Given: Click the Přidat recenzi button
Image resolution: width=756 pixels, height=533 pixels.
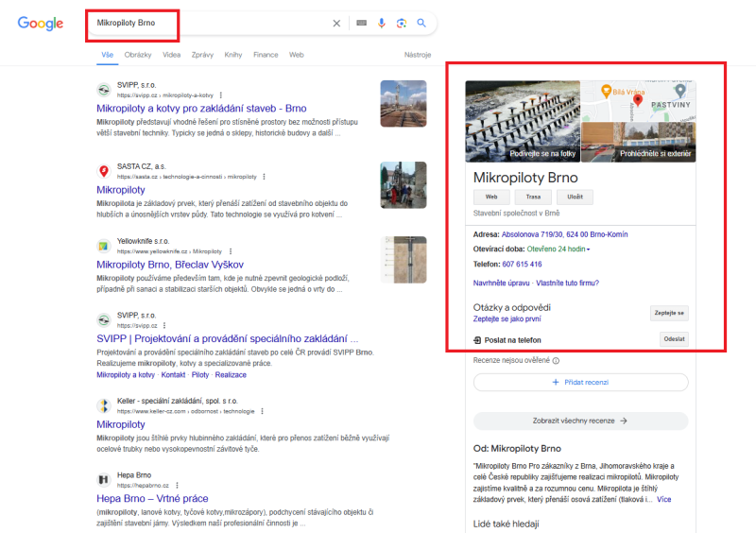Looking at the screenshot, I should 580,382.
